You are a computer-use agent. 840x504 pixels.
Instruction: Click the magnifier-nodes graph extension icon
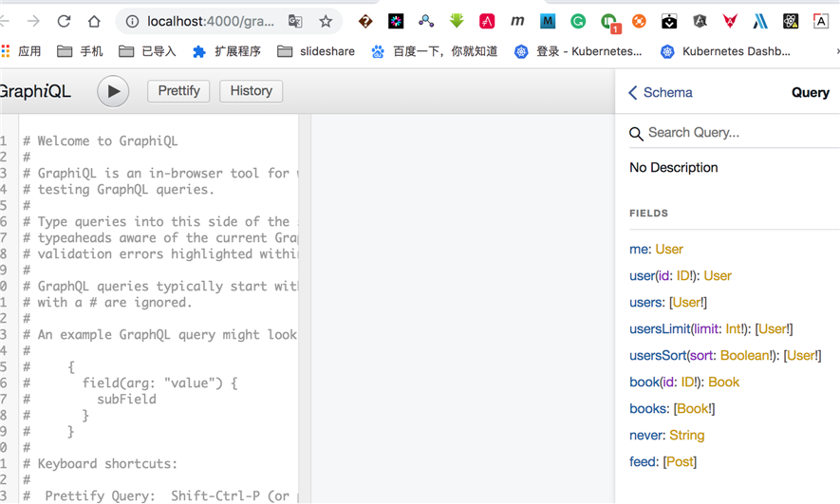tap(426, 21)
